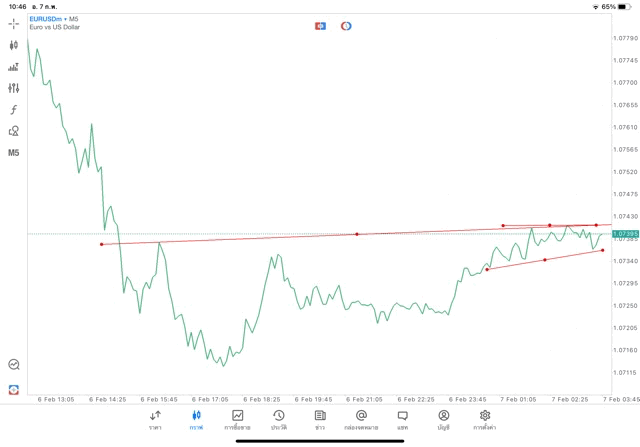Screen dimensions: 640x447
Task: Open drawing objects shapes icon
Action: pos(13,131)
